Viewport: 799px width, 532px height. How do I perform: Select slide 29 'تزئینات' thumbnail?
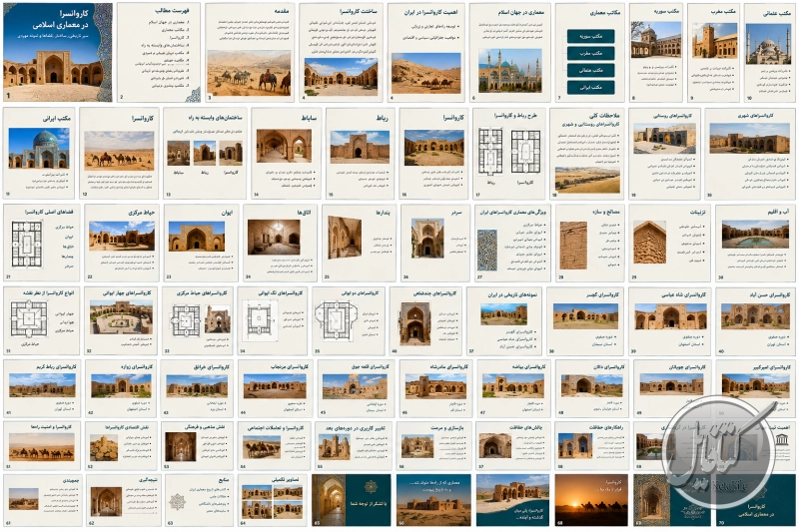669,243
